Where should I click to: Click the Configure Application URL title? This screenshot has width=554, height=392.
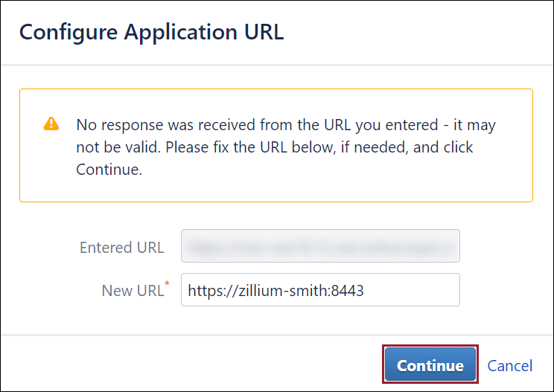coord(151,32)
